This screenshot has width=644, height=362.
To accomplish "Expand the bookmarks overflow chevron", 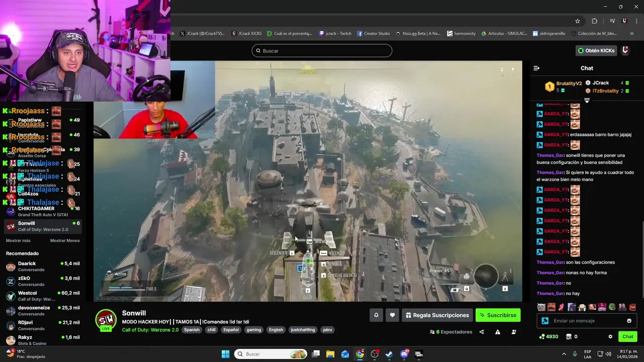I will pyautogui.click(x=631, y=34).
